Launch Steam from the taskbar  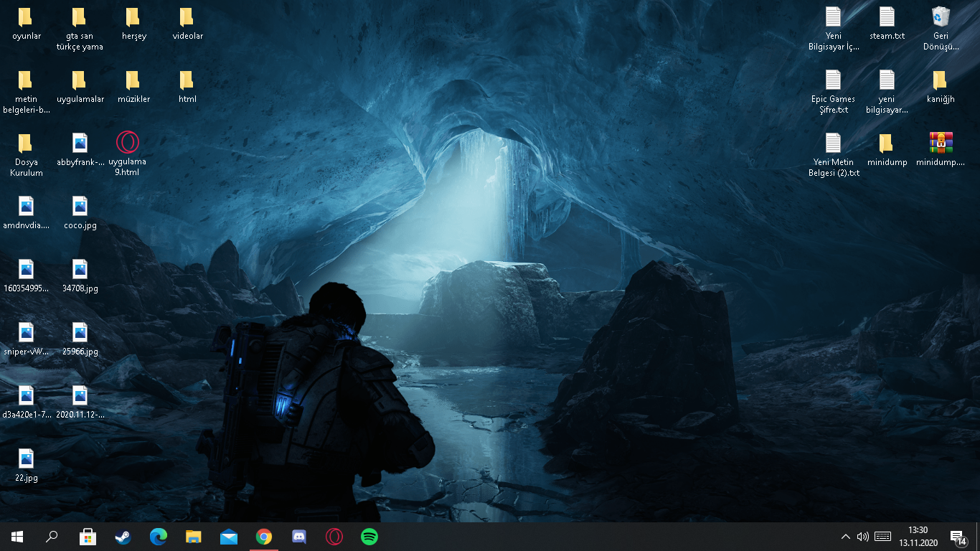pos(123,537)
